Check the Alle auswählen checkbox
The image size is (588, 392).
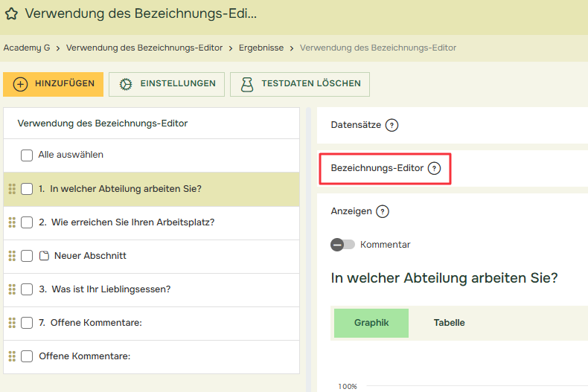point(27,155)
